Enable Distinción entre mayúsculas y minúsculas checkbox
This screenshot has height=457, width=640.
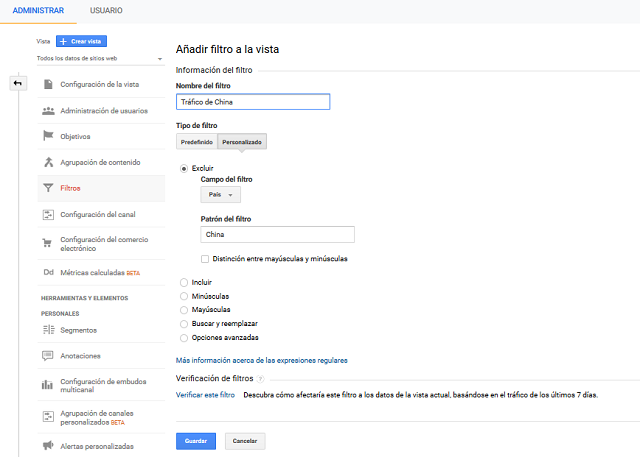tap(205, 259)
